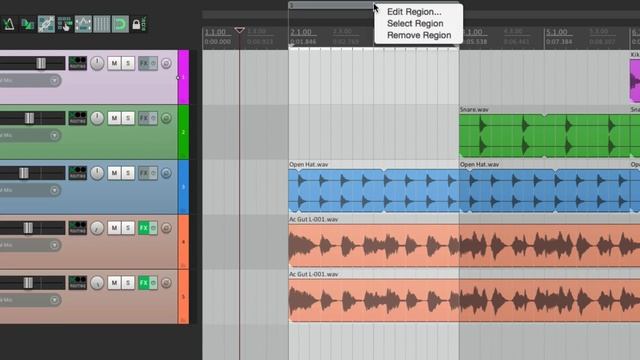Select the blue track 3 color strip

pos(183,187)
